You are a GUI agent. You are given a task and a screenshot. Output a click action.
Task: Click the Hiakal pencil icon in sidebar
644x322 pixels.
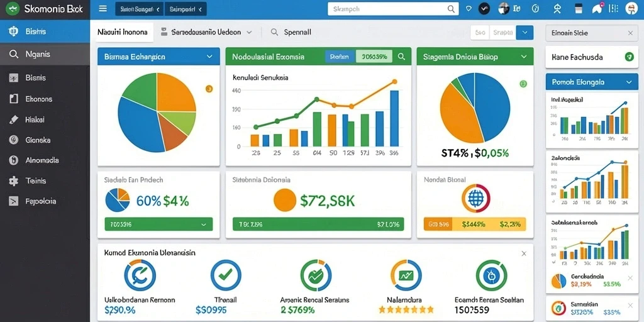point(14,119)
